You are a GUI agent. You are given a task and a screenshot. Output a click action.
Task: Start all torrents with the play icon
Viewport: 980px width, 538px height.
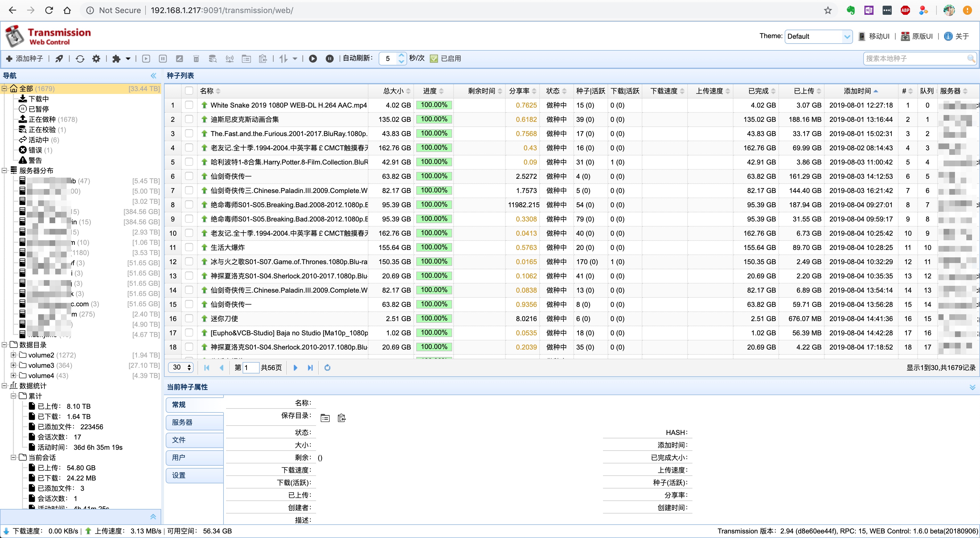click(313, 58)
